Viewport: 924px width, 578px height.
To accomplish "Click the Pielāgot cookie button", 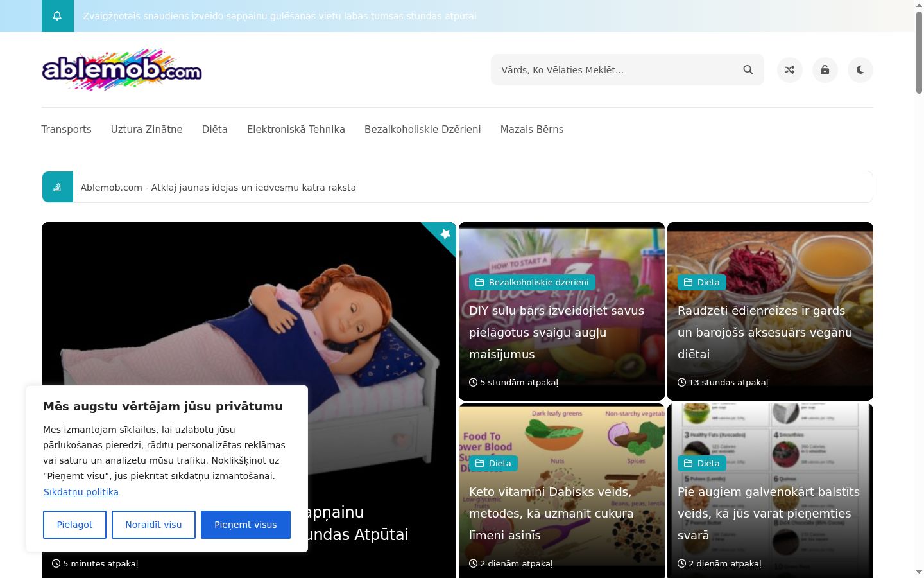I will [x=74, y=525].
